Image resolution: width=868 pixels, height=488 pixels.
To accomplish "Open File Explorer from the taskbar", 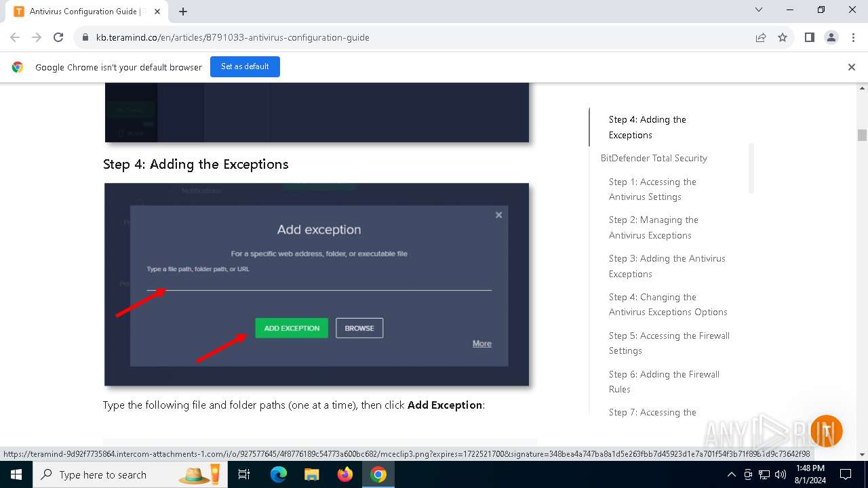I will (x=311, y=474).
